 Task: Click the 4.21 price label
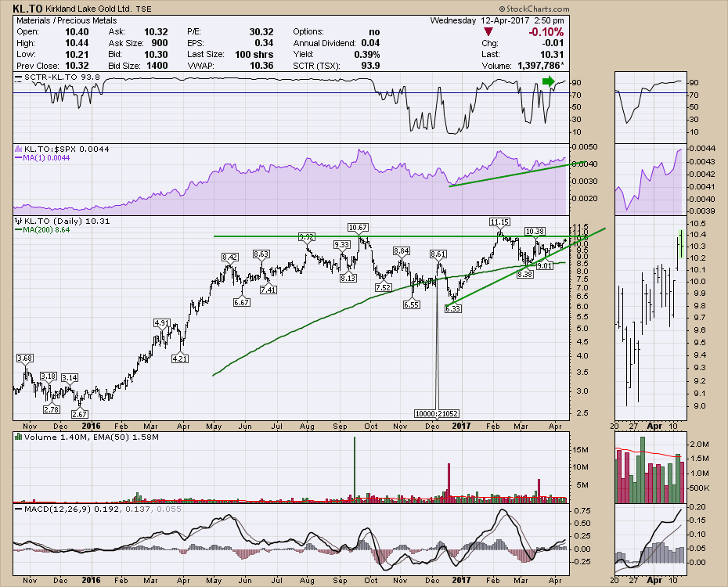tap(180, 358)
